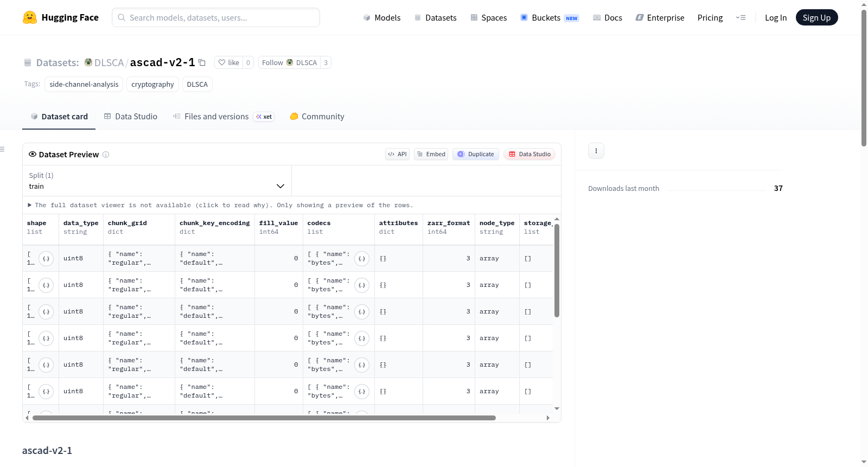Open Enterprise in top navigation
The image size is (868, 467).
coord(660,17)
